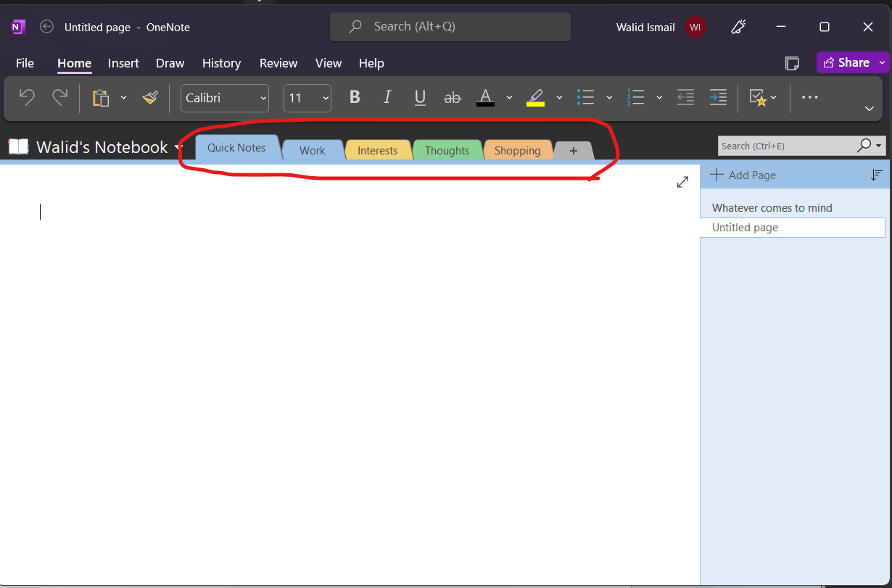The image size is (892, 588).
Task: Open the tags dropdown arrow
Action: (x=774, y=98)
